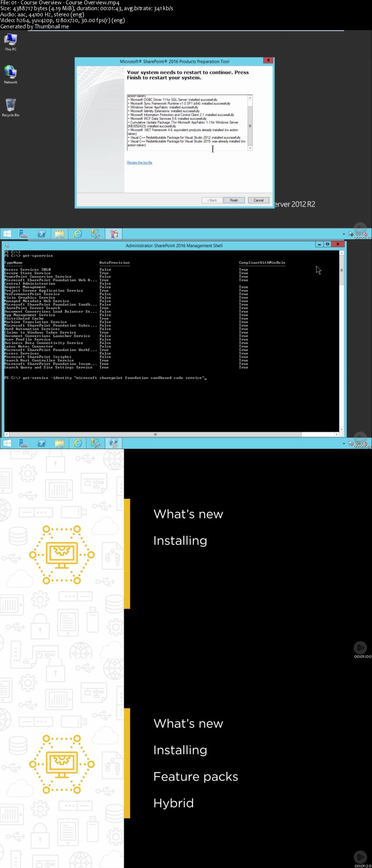
Task: Open the This PC desktop icon
Action: point(11,42)
